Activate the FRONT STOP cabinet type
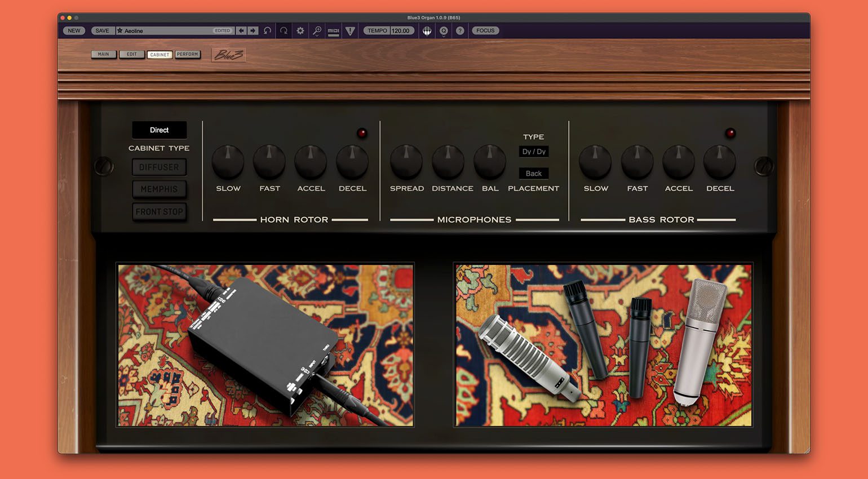This screenshot has height=479, width=868. [160, 212]
